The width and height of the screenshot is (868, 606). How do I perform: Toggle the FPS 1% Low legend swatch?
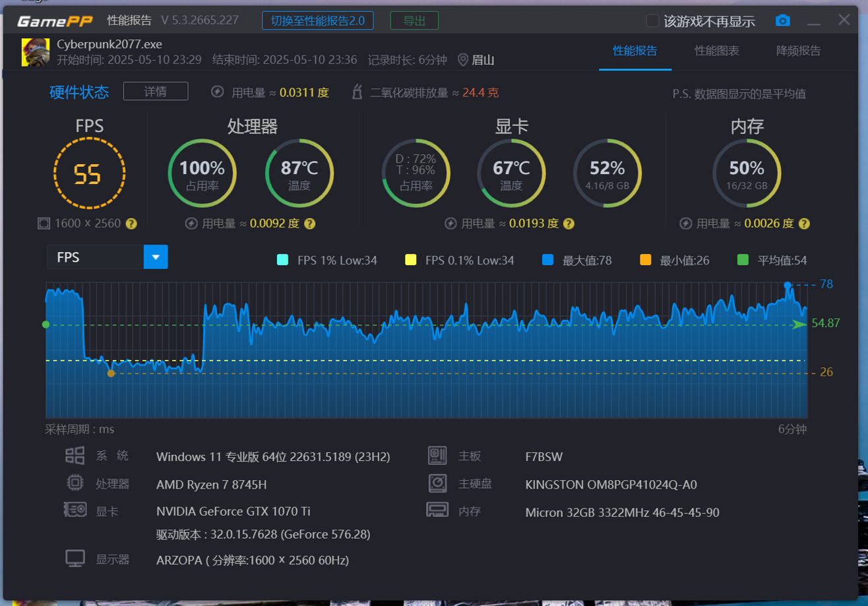282,260
